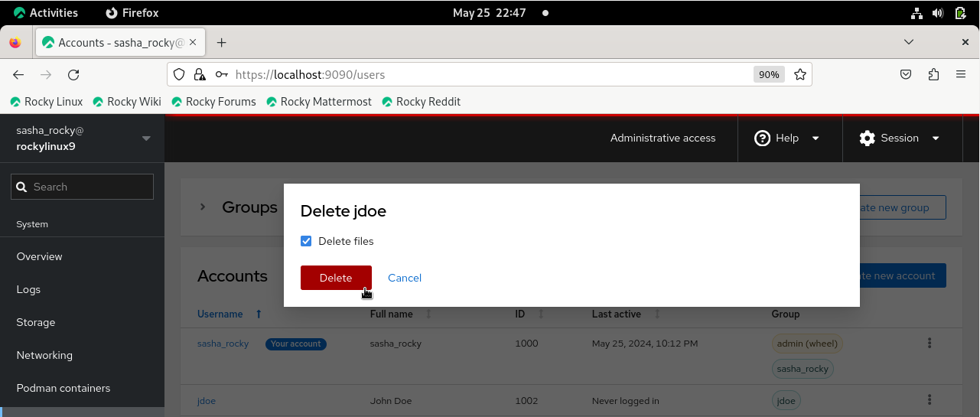
Task: Open Firefox application menu hamburger icon
Action: 961,74
